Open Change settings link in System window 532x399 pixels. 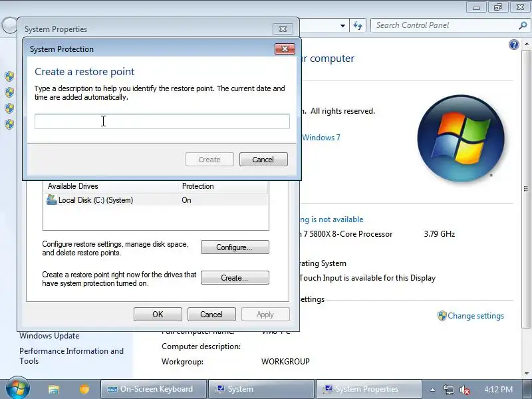(x=475, y=316)
